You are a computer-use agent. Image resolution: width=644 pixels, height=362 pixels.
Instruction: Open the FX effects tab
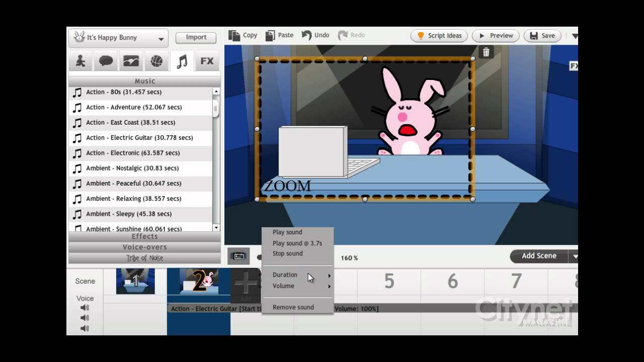pyautogui.click(x=207, y=61)
